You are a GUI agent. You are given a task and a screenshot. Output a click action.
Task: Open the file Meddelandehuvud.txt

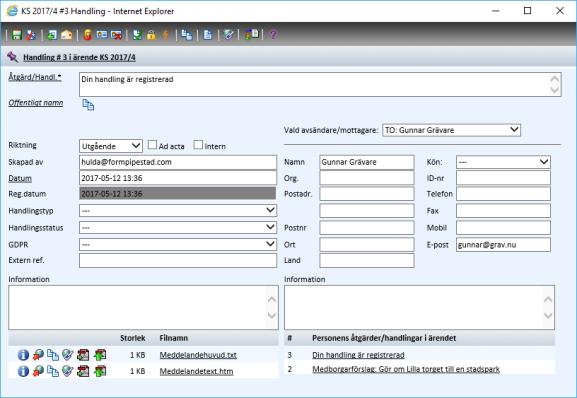pos(198,355)
